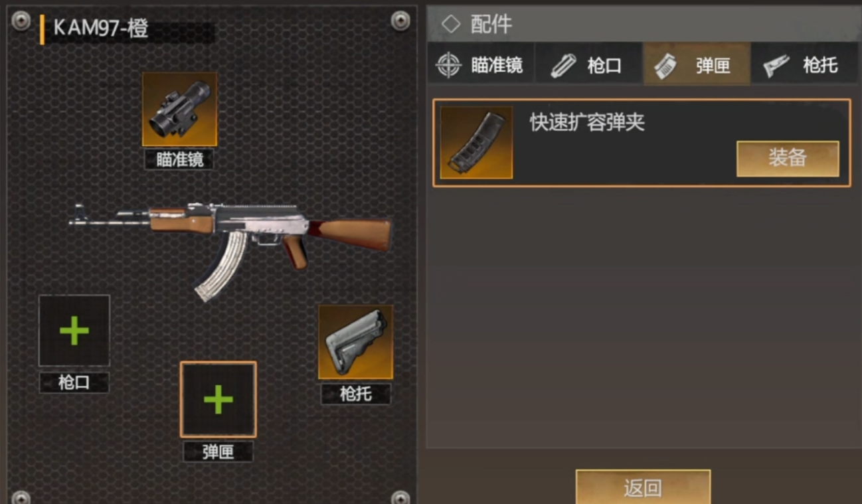Click the stock icon in the 枪托 tab
The image size is (862, 504).
coord(775,65)
